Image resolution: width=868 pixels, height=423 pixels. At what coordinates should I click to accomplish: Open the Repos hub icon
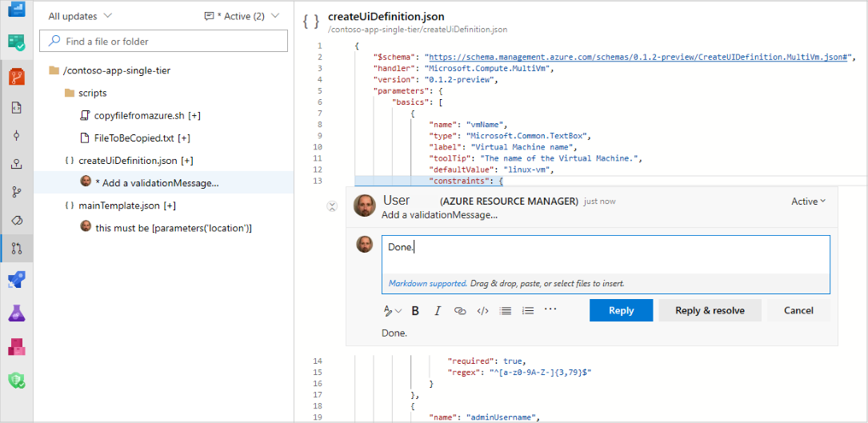point(17,77)
